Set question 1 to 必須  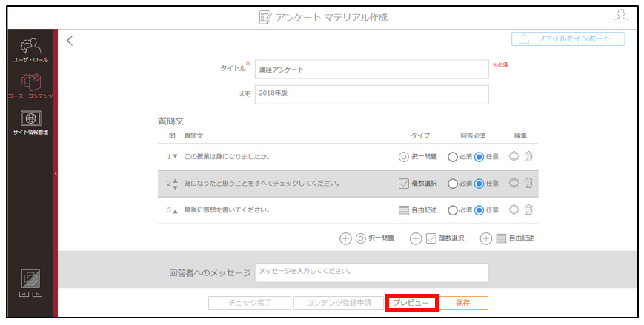[453, 157]
